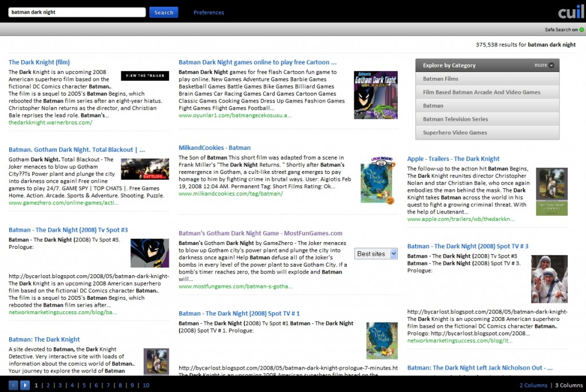Click the Batman cartoon face thumbnail
The height and width of the screenshot is (392, 586).
click(x=149, y=253)
